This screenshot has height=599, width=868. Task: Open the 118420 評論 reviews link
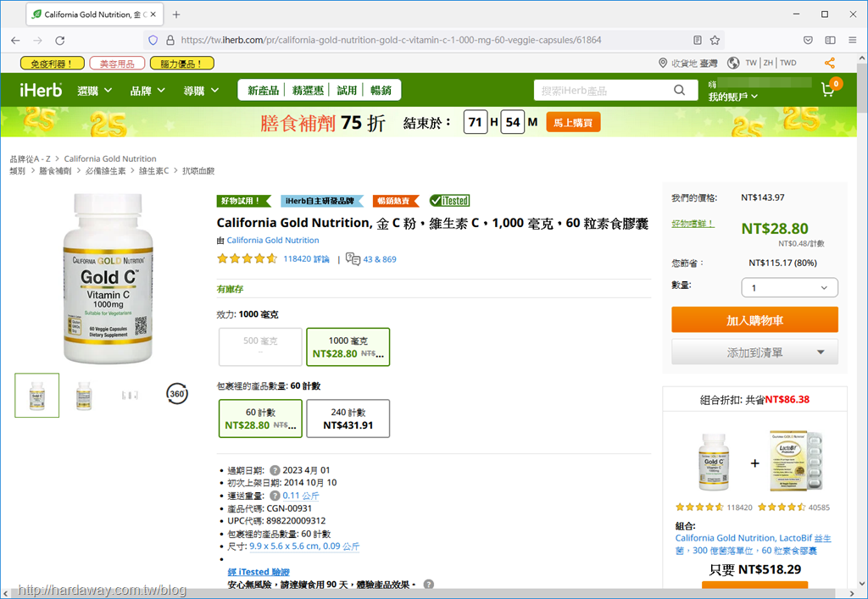click(306, 259)
